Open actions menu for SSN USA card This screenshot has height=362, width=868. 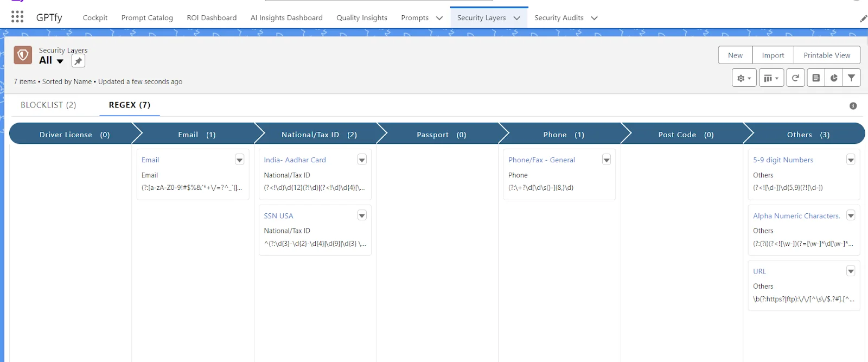point(362,215)
